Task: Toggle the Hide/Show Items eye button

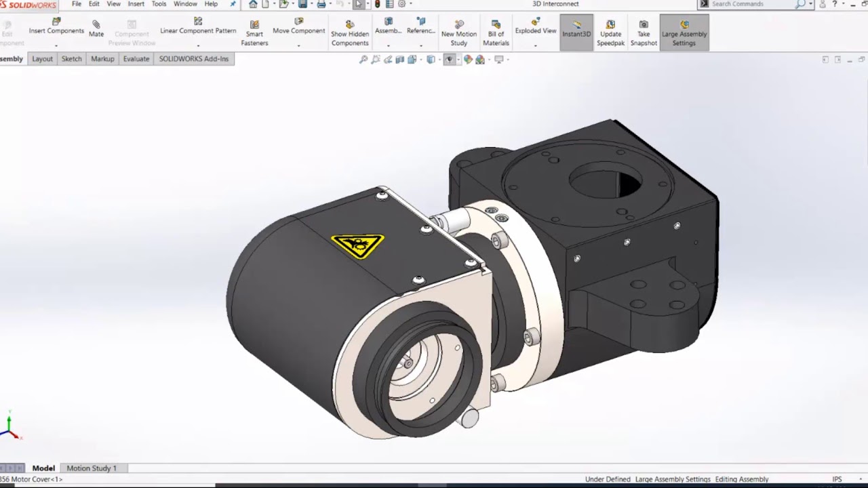Action: [448, 60]
